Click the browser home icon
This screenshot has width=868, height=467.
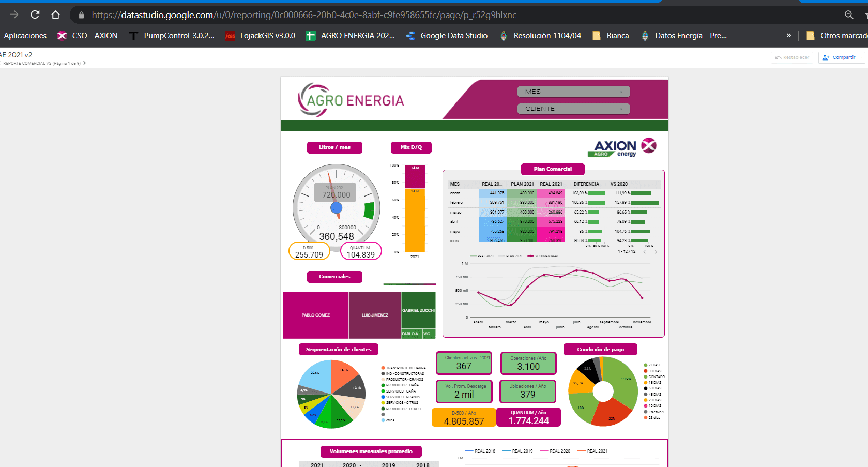[55, 15]
